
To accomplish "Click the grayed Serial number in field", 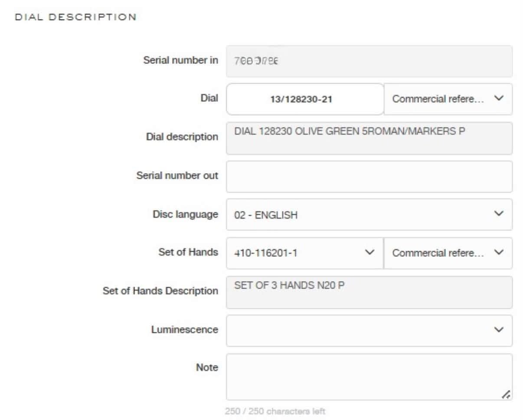I will pos(369,61).
